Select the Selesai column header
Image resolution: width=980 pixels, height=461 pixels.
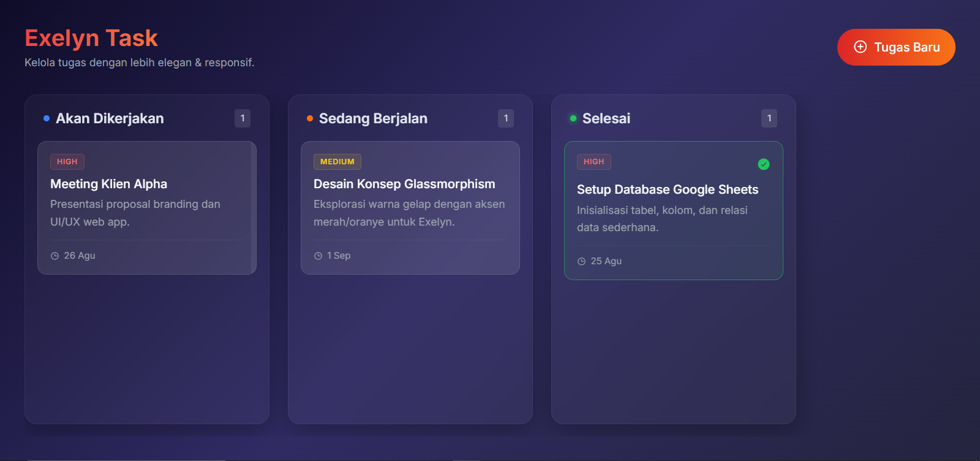click(606, 118)
